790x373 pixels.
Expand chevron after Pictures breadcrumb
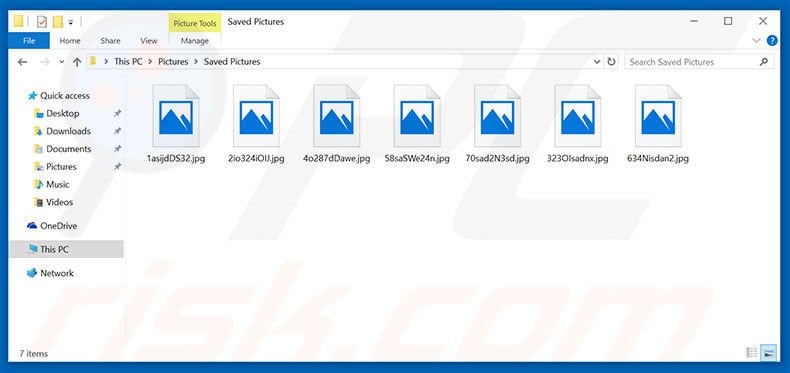pos(195,61)
